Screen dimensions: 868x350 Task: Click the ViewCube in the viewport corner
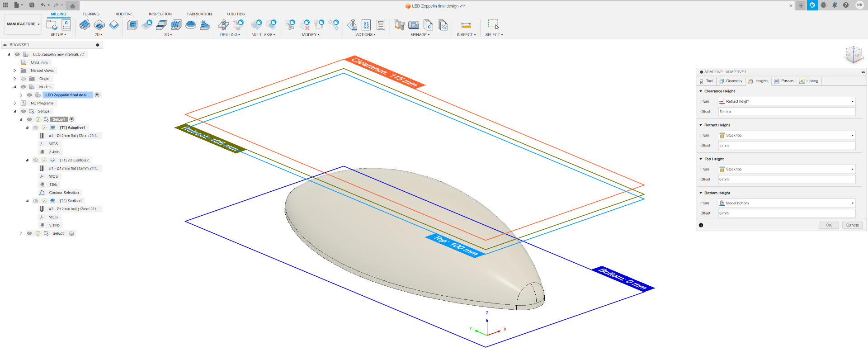853,55
